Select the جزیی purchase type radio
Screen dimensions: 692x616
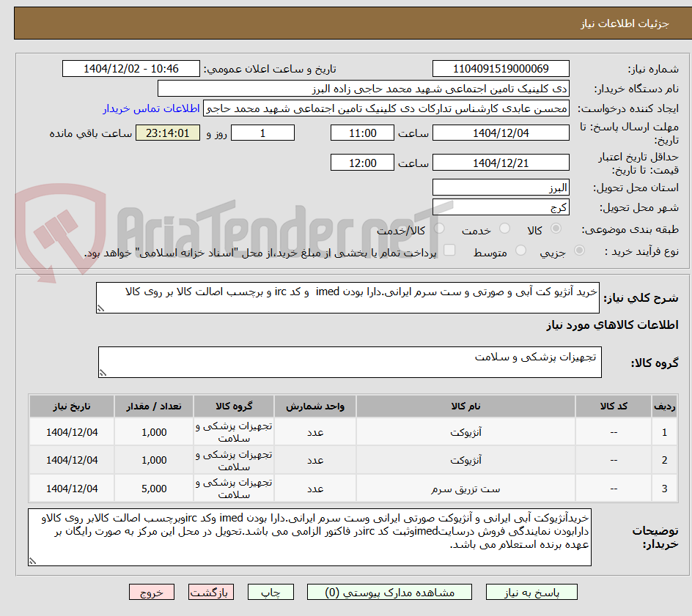pos(579,251)
